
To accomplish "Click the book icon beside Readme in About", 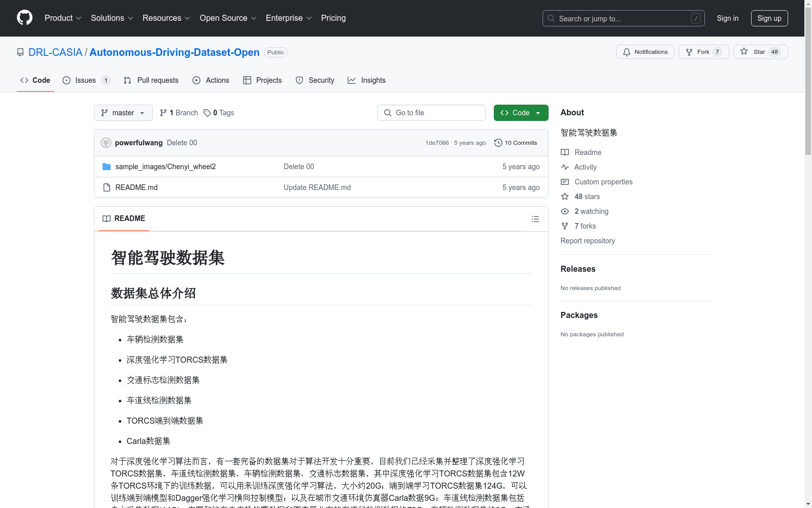I will [565, 152].
